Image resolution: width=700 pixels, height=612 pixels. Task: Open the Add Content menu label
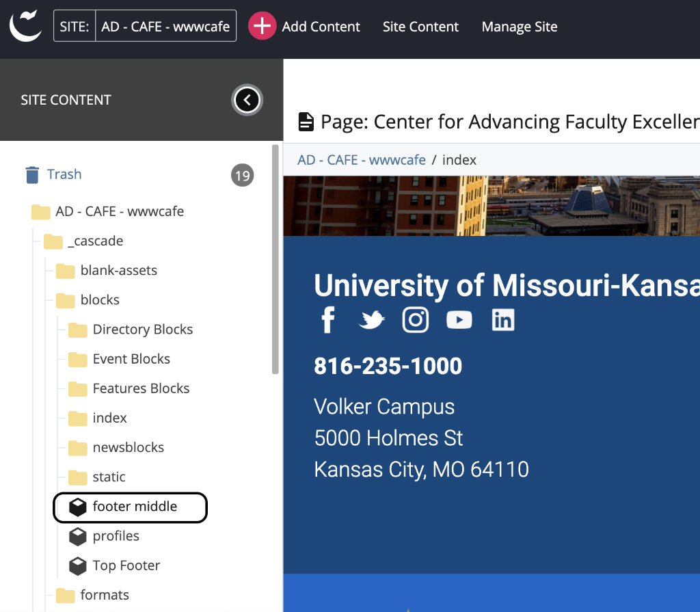(x=321, y=27)
